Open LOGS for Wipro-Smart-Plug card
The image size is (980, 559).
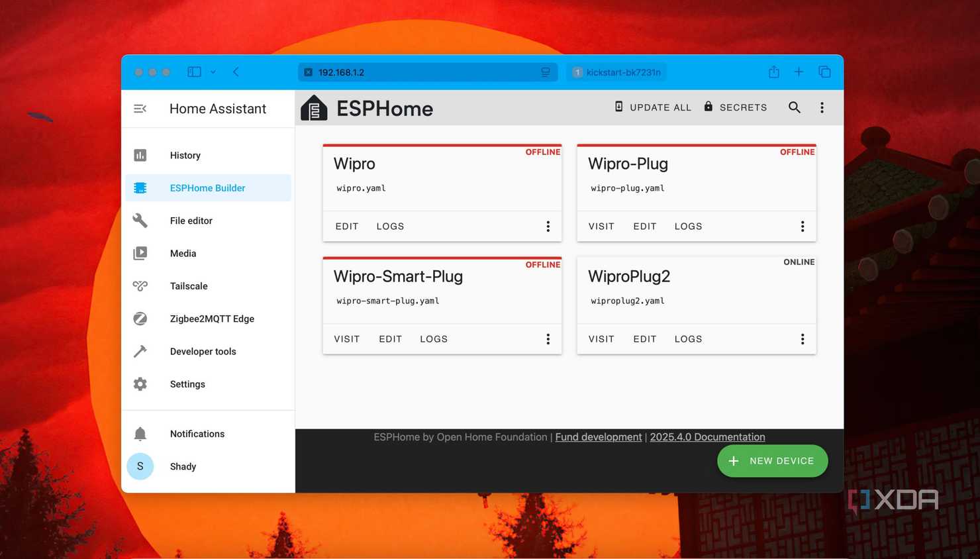pos(434,339)
